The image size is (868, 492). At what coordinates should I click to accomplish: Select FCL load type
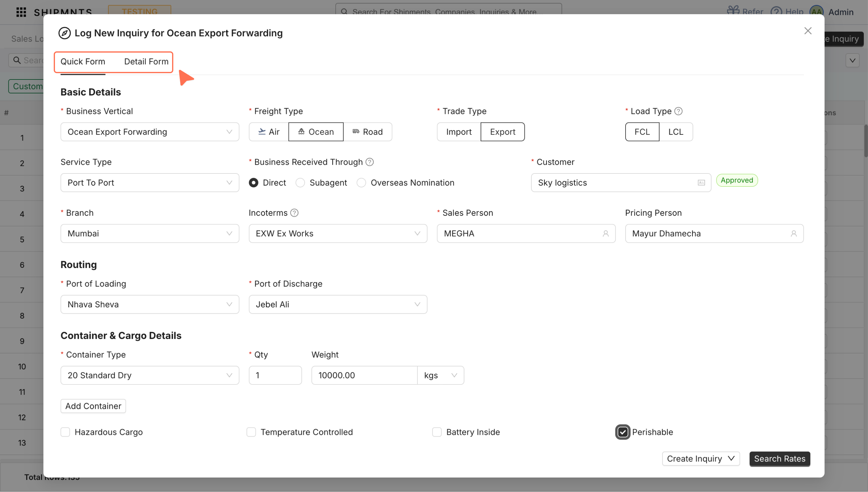tap(642, 132)
